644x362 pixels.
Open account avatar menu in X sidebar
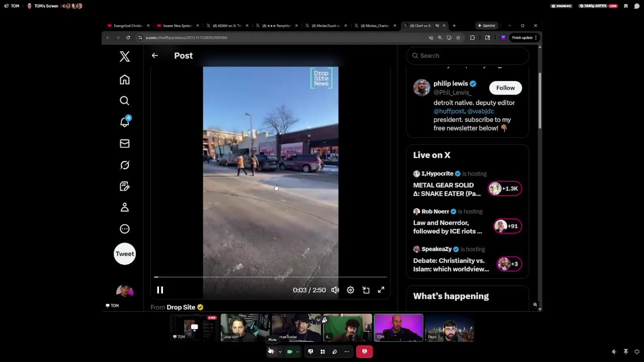point(125,291)
